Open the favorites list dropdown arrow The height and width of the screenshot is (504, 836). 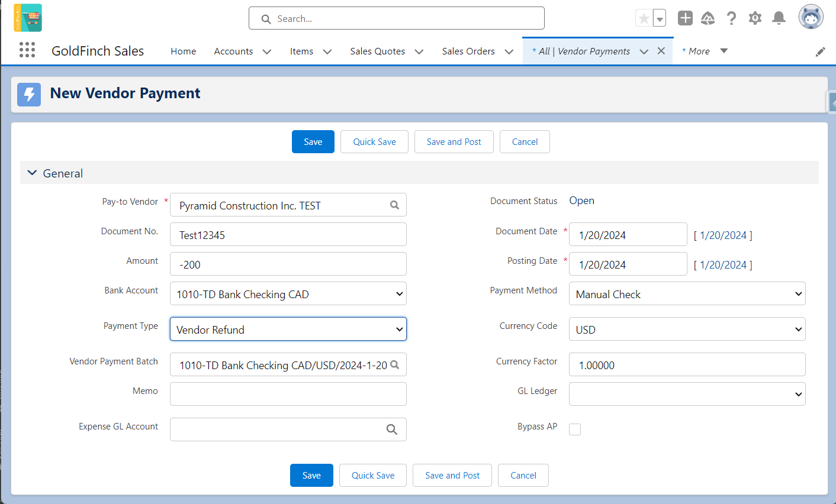(x=660, y=18)
